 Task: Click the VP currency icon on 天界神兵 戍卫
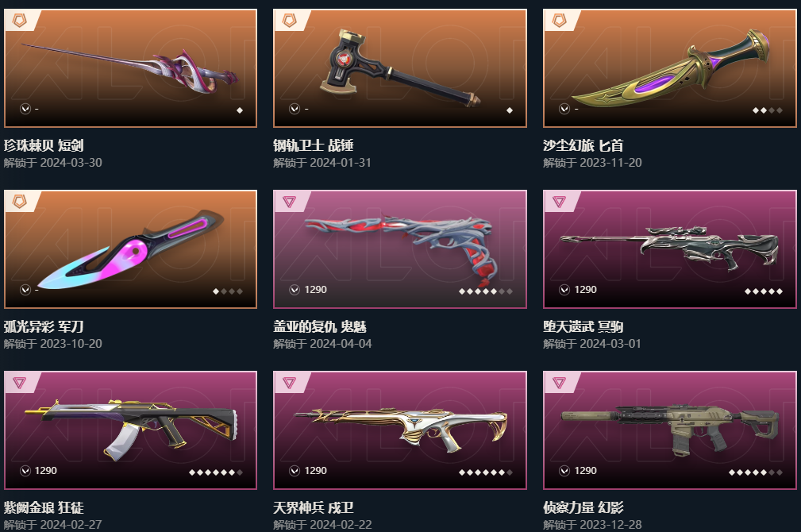295,471
